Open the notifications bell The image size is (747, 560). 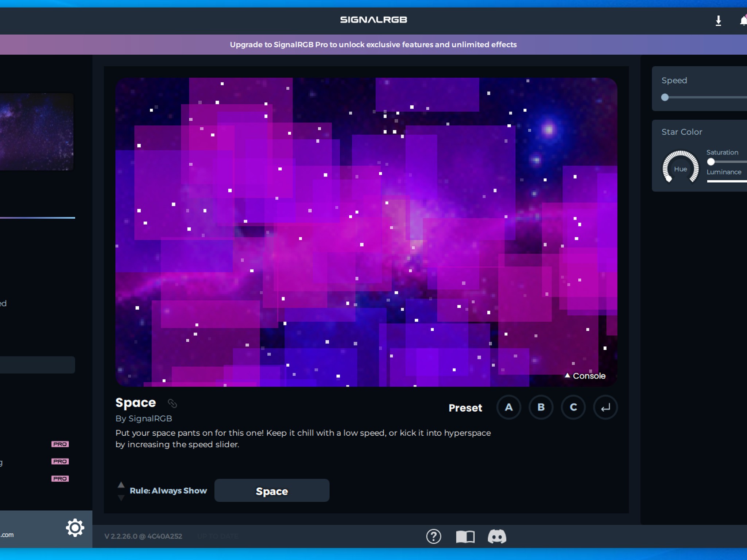pos(743,20)
